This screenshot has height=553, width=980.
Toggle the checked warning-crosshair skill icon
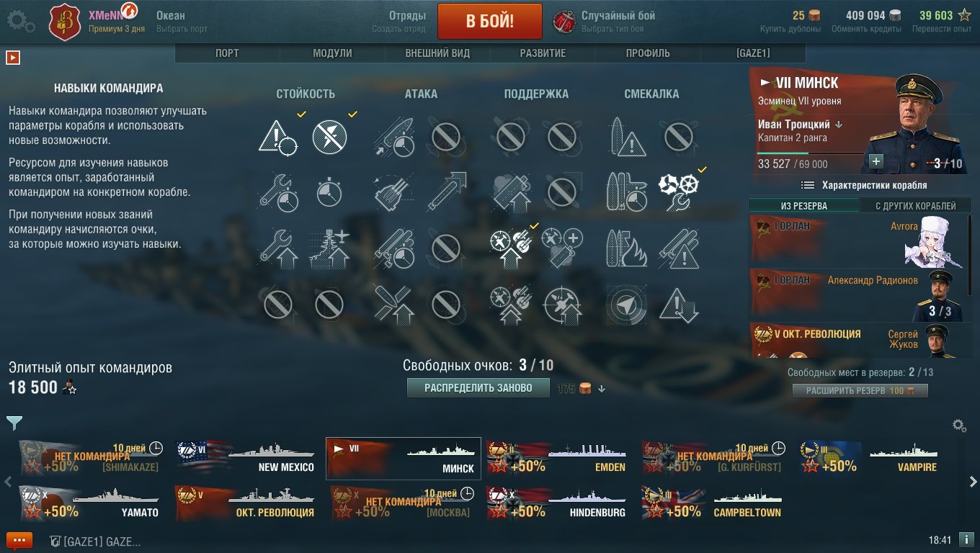click(277, 136)
